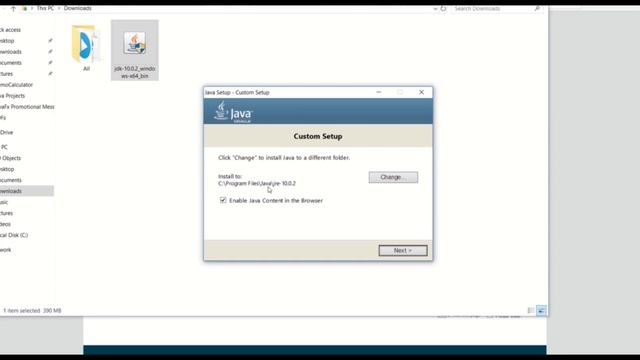Open the JavaFx Promotional Mess folder in sidebar
640x360 pixels.
point(27,107)
